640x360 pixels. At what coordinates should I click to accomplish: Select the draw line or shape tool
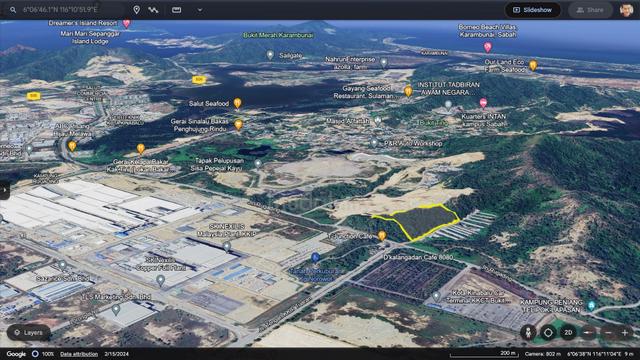pyautogui.click(x=153, y=10)
